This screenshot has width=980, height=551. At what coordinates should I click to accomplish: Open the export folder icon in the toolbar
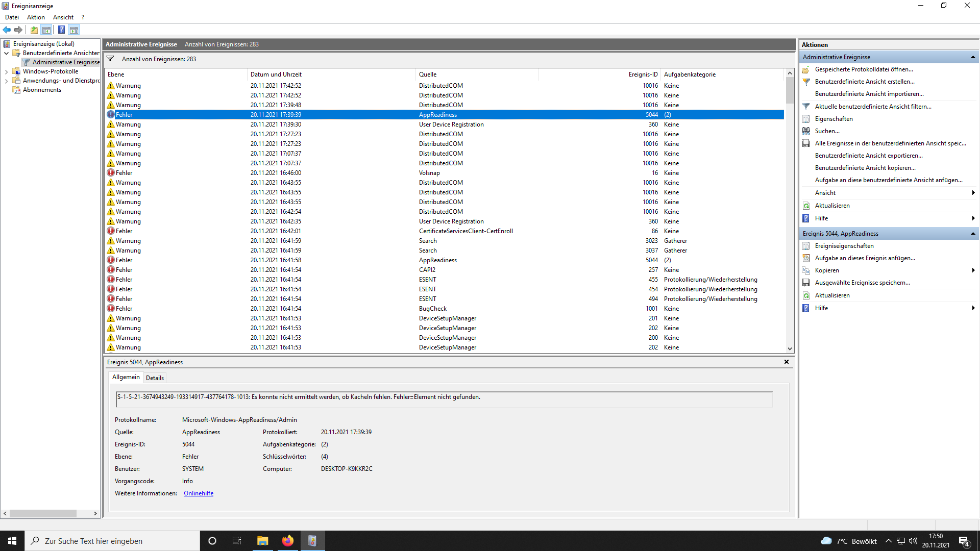(34, 30)
